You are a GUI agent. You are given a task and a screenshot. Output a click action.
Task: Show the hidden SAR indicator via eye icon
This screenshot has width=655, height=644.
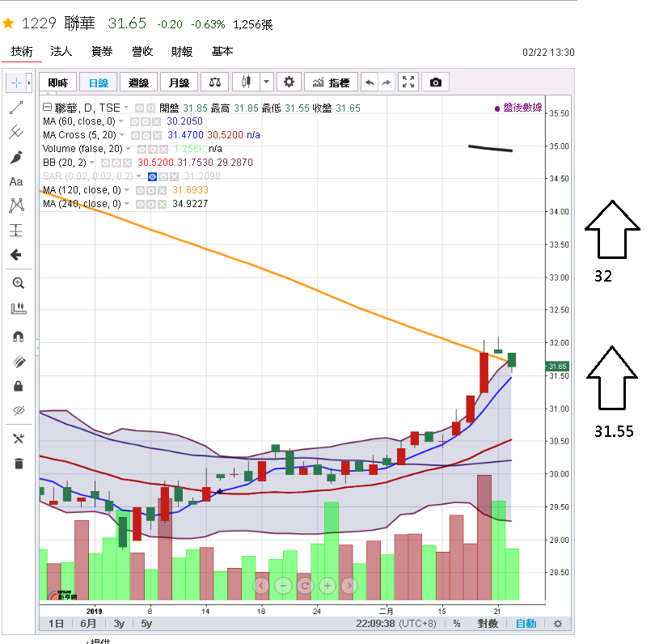click(x=153, y=176)
